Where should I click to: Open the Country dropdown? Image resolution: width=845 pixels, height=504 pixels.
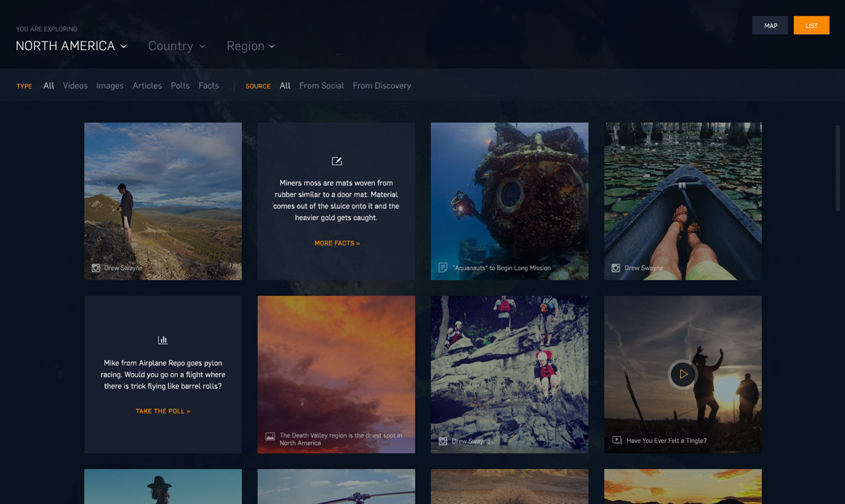pyautogui.click(x=177, y=46)
